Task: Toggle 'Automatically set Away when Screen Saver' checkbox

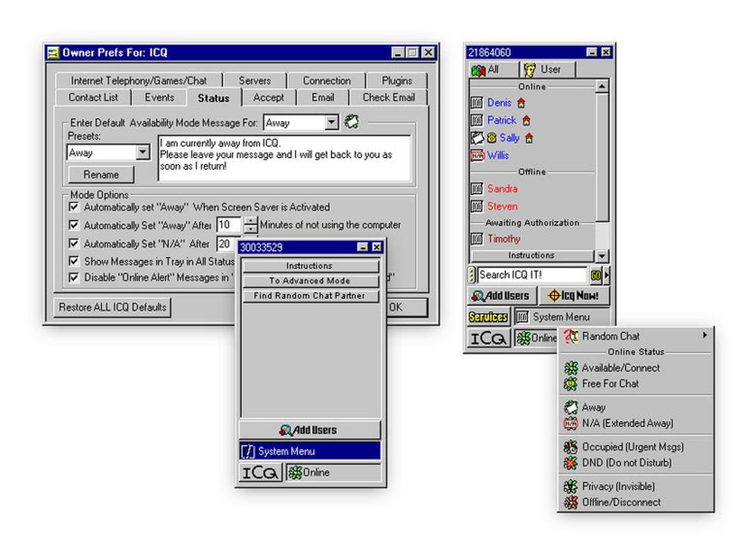Action: coord(74,207)
